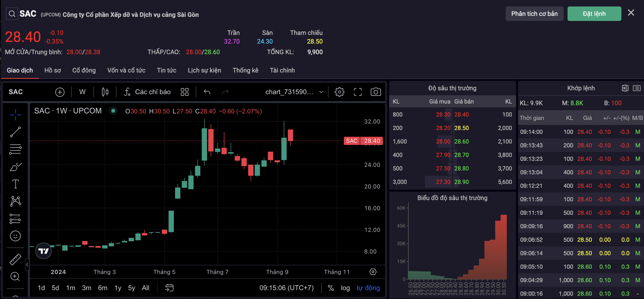Image resolution: width=644 pixels, height=299 pixels.
Task: Open chart settings gear icon
Action: tap(339, 92)
